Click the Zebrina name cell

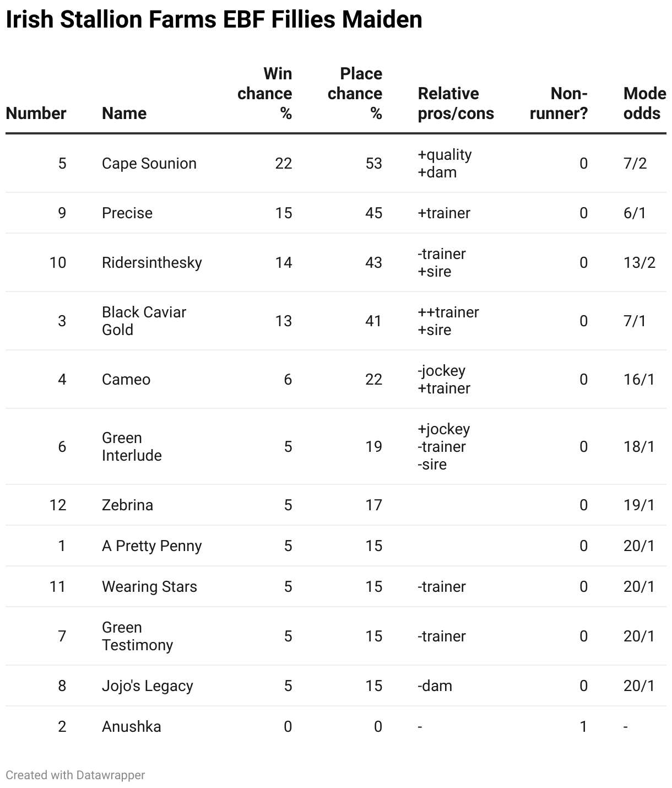[x=127, y=505]
